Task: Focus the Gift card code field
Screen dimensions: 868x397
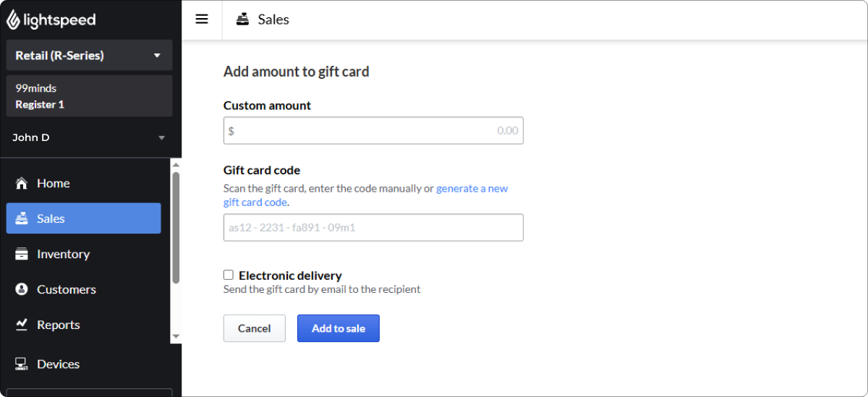Action: [x=373, y=227]
